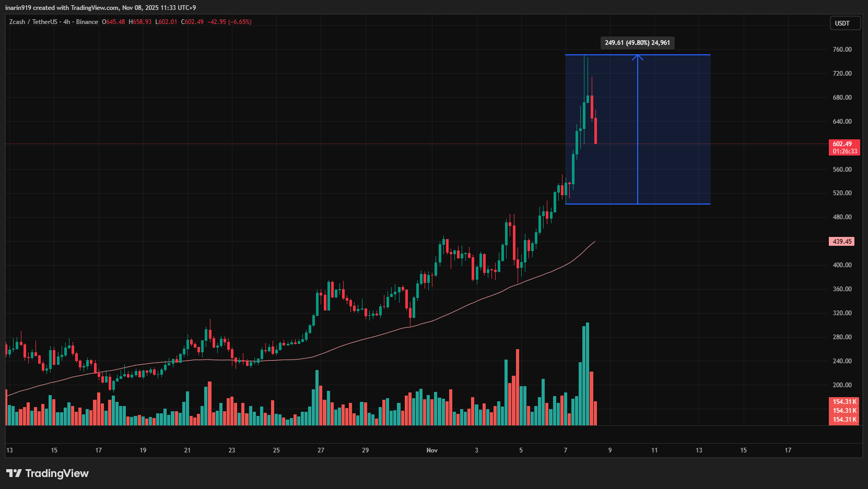This screenshot has width=868, height=489.
Task: Click the 23 date label on time axis
Action: coord(232,450)
